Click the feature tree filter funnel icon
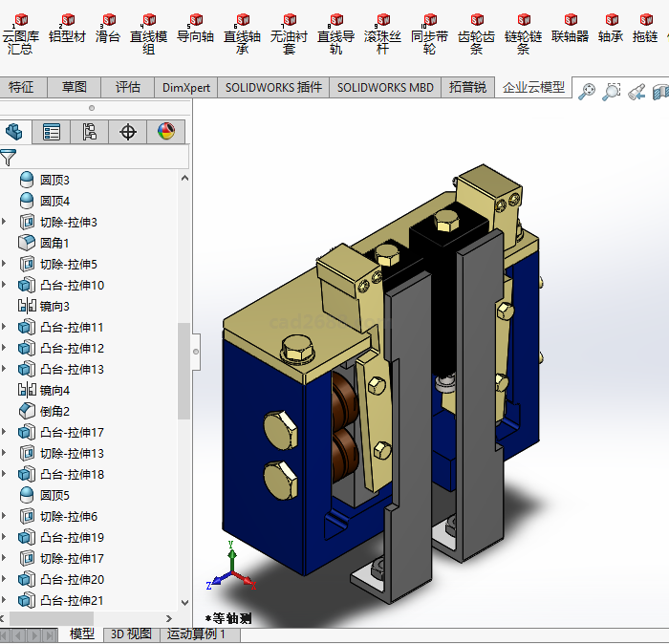The width and height of the screenshot is (669, 644). [9, 158]
